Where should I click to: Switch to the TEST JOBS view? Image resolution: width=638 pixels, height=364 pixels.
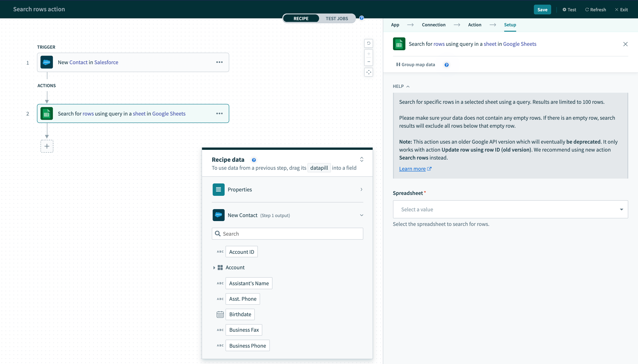coord(337,19)
